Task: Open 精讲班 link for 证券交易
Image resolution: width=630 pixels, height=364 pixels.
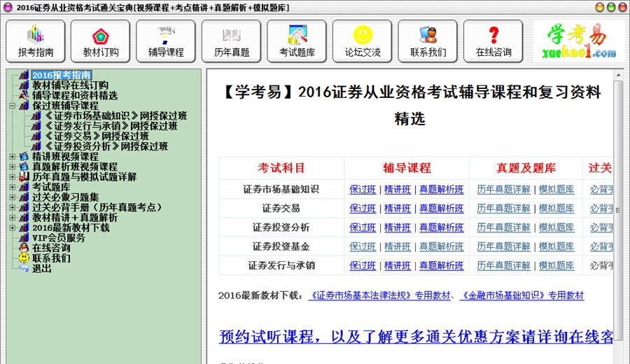Action: point(398,209)
